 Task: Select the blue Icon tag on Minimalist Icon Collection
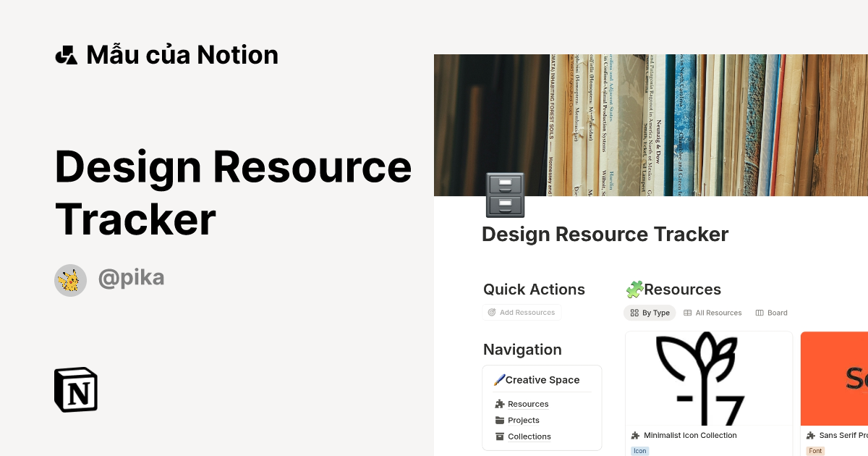[x=639, y=450]
